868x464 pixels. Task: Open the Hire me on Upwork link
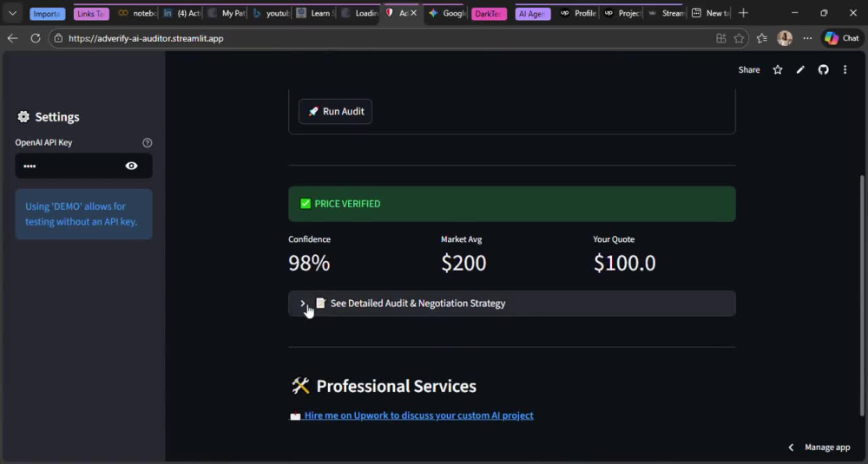418,415
